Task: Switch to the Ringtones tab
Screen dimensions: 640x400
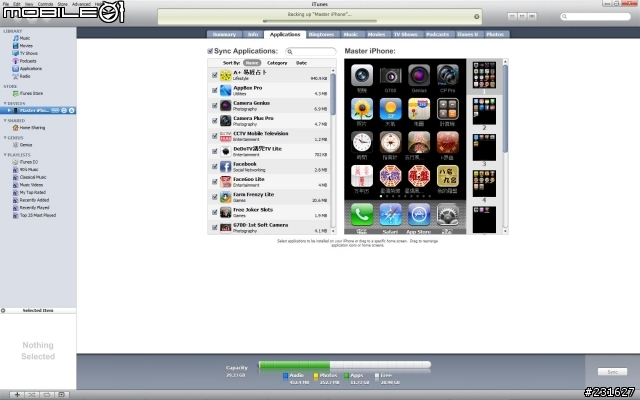Action: (321, 35)
